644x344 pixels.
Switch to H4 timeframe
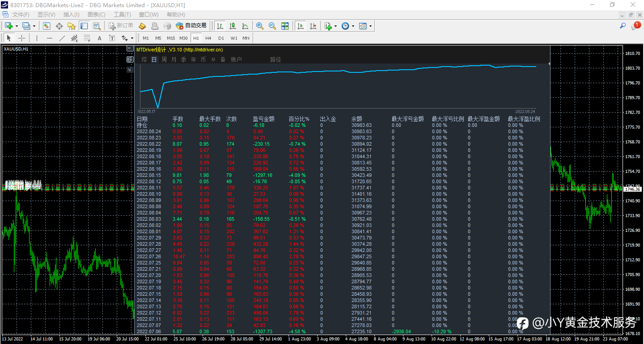point(208,38)
